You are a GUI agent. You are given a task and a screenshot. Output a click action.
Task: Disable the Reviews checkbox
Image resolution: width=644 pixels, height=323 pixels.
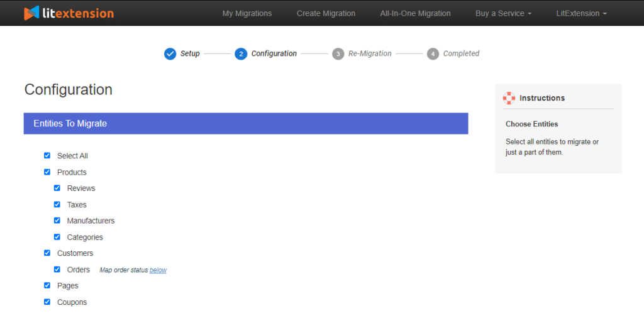pyautogui.click(x=57, y=188)
